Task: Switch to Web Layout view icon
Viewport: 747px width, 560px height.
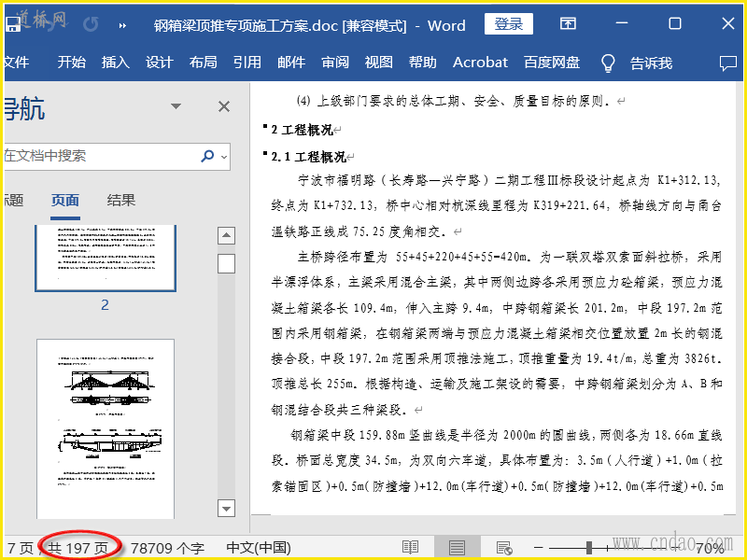Action: (503, 548)
